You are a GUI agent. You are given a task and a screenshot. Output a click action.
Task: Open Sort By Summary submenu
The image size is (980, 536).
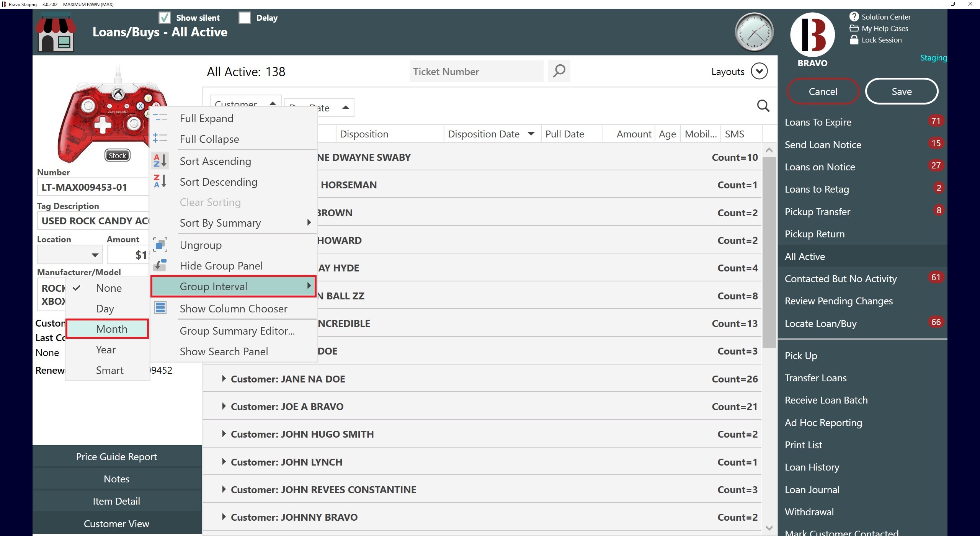pyautogui.click(x=234, y=223)
